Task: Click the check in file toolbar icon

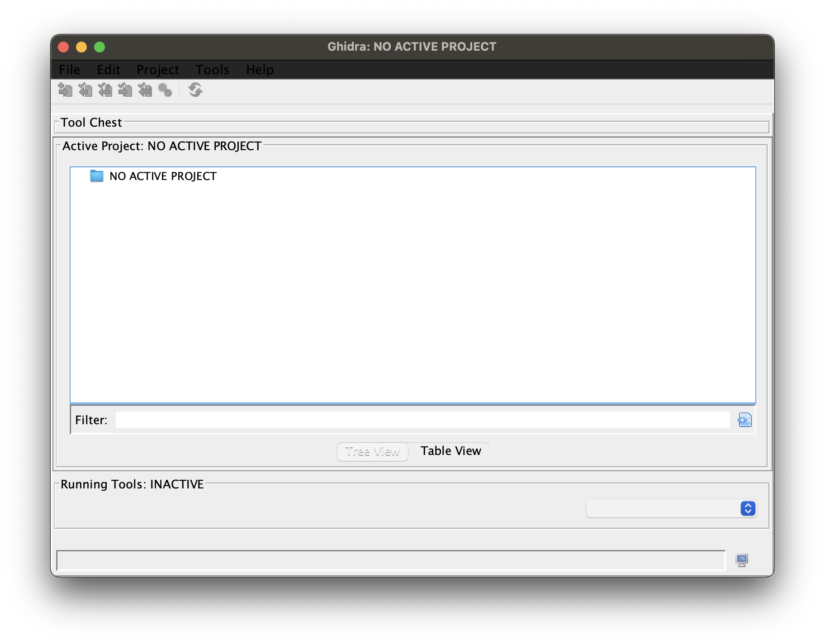Action: (x=125, y=90)
